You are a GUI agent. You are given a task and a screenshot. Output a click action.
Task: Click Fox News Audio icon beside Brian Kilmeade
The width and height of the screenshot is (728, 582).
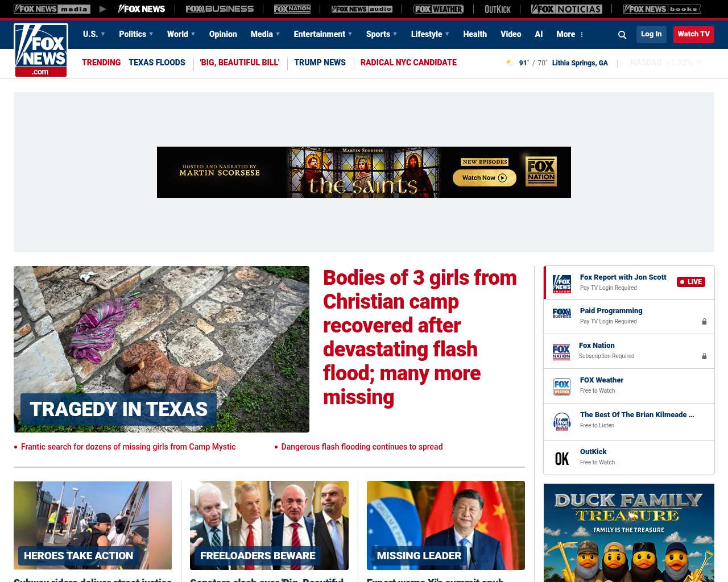[562, 422]
